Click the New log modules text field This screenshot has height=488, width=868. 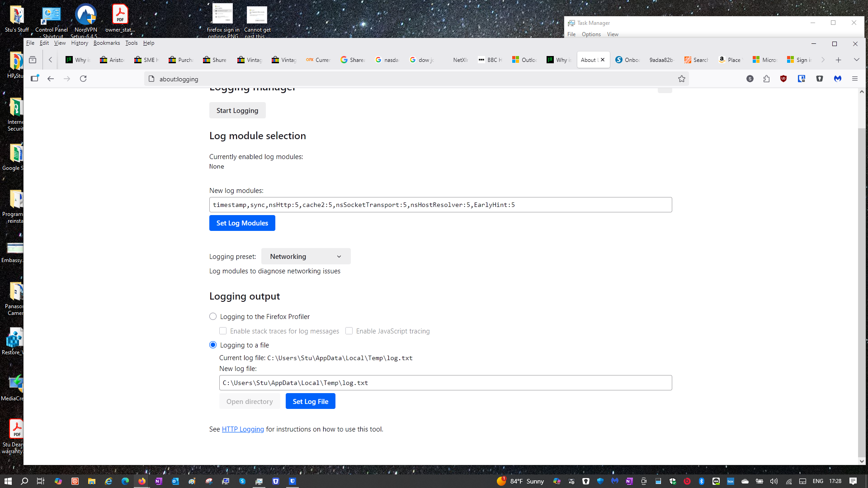click(440, 205)
